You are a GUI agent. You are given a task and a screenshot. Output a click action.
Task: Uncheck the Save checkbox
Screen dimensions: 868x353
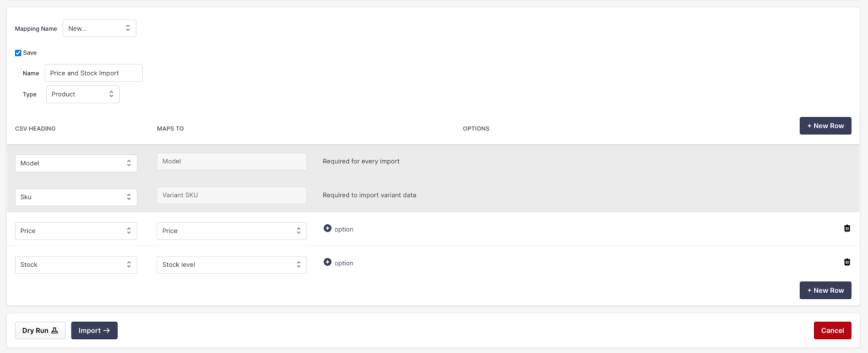click(x=18, y=53)
